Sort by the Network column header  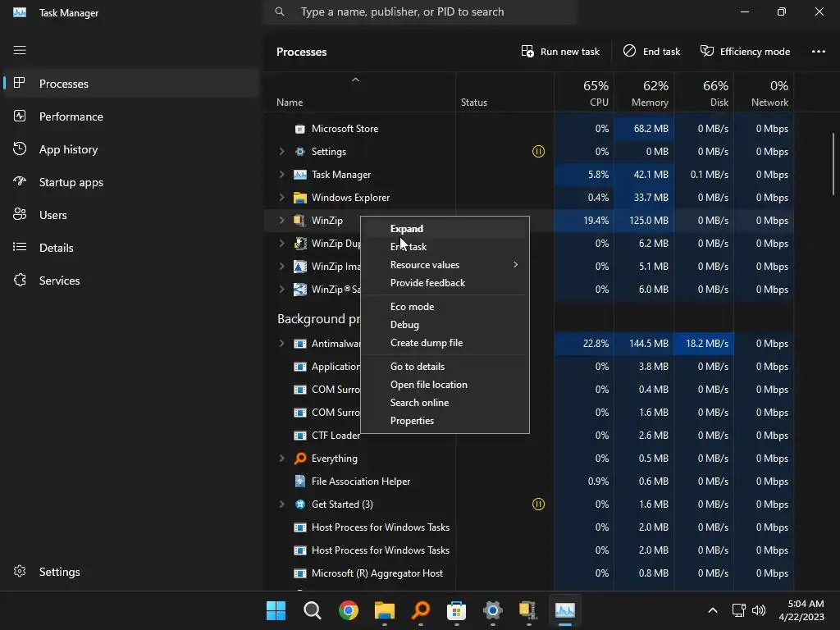tap(764, 93)
